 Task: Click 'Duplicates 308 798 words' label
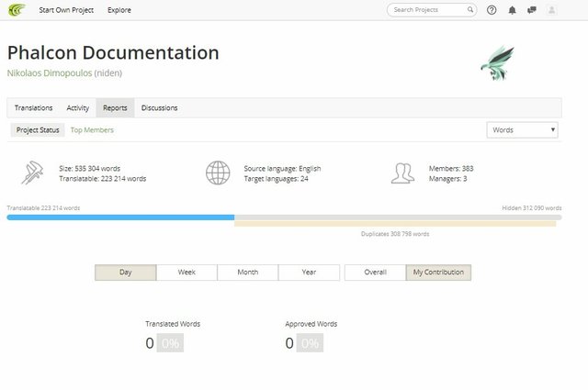[x=395, y=234]
